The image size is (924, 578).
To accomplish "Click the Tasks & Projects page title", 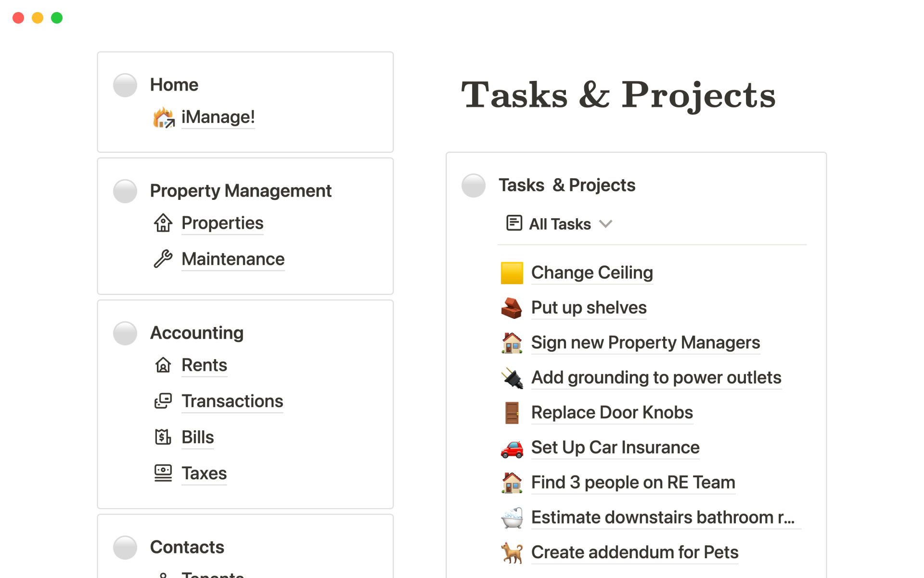I will 618,95.
